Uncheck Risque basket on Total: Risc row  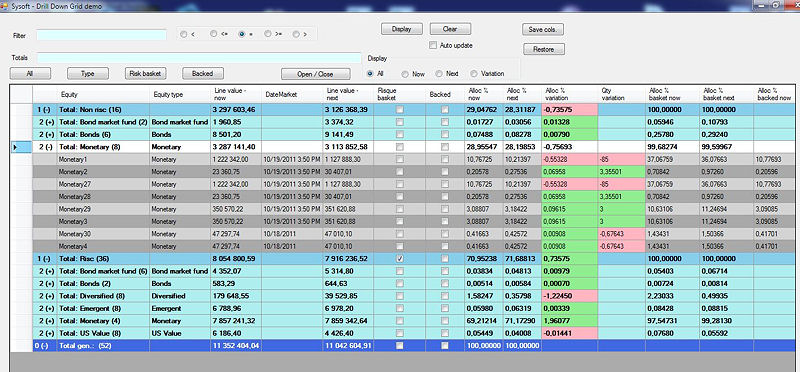(399, 259)
